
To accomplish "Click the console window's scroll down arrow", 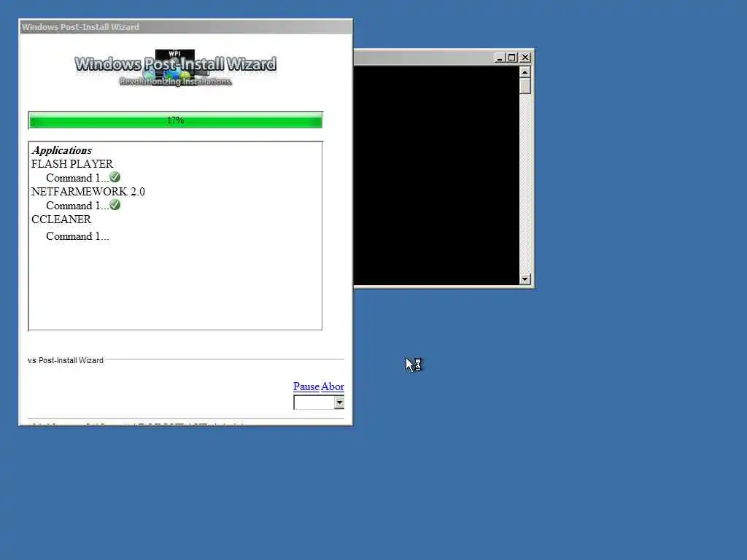I will coord(525,279).
